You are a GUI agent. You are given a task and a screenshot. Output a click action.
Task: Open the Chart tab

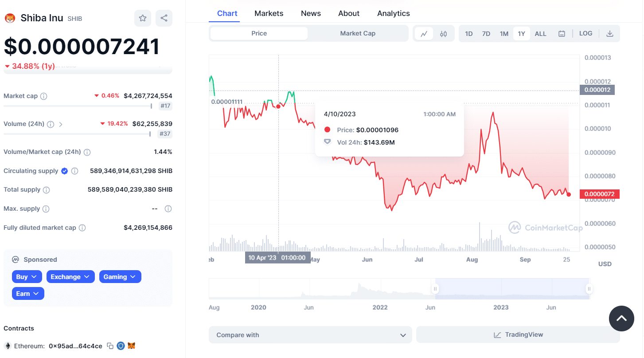(227, 13)
